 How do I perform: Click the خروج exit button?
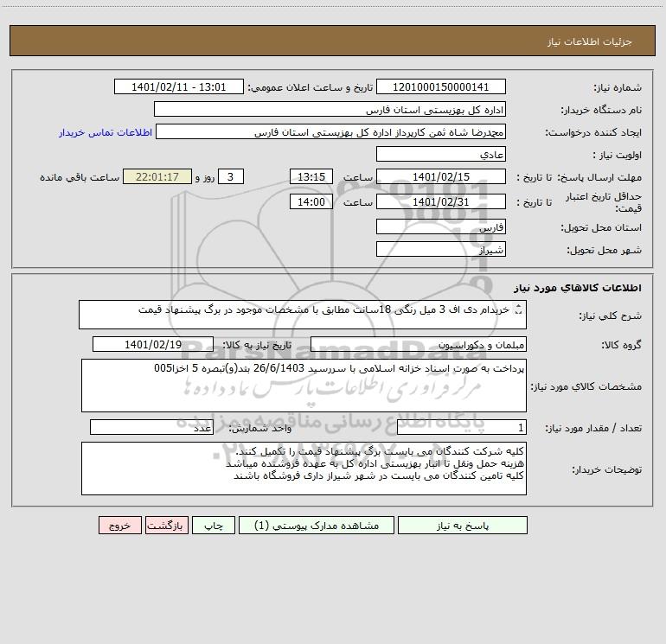pyautogui.click(x=119, y=526)
